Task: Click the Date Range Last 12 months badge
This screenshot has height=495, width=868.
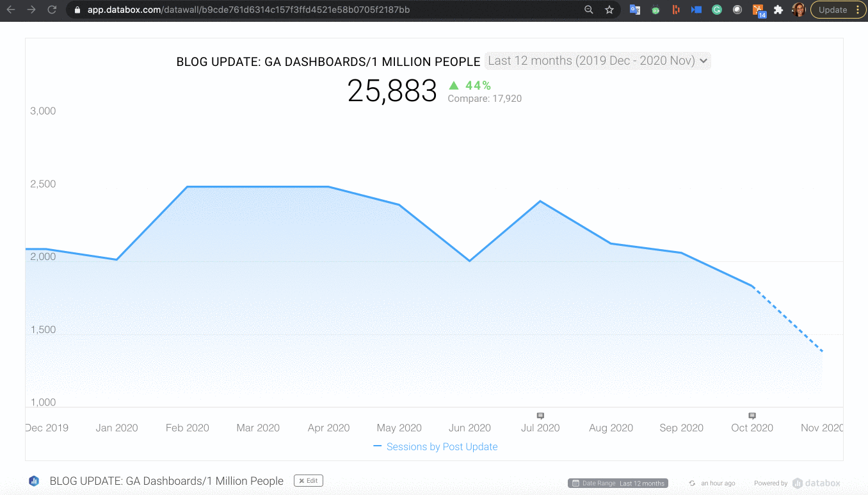Action: [618, 483]
